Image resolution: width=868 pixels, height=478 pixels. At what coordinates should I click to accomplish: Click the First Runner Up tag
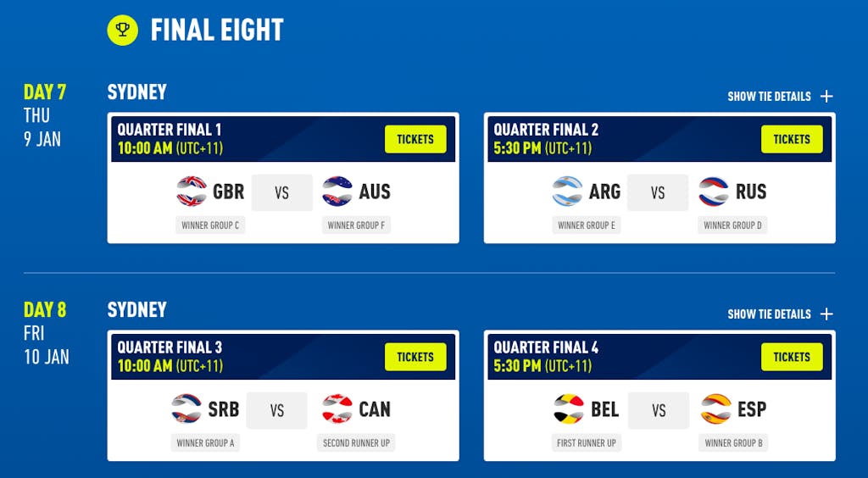(587, 442)
